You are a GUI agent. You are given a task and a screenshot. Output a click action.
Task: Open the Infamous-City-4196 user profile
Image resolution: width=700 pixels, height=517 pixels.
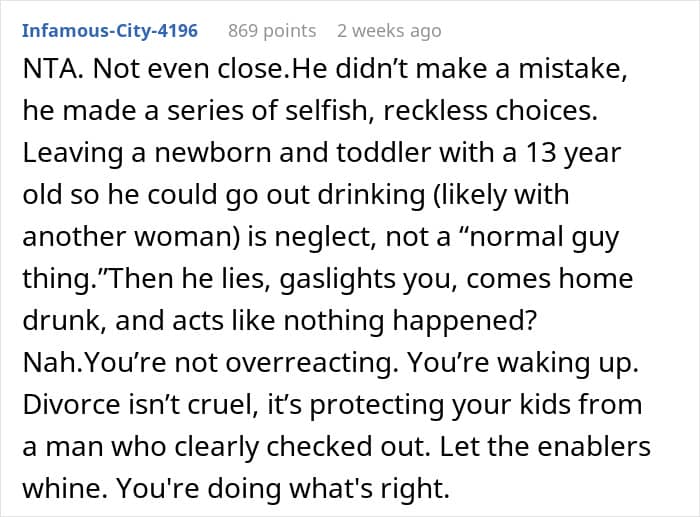coord(110,31)
